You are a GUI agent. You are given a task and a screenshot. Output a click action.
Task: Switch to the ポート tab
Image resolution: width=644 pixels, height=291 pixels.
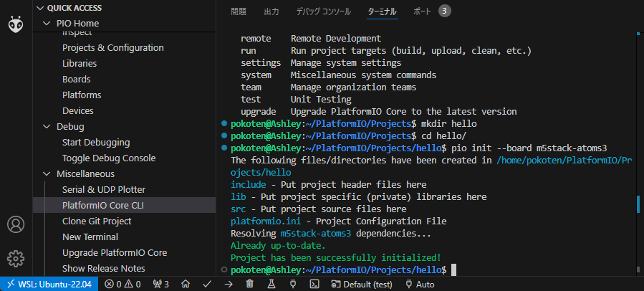coord(422,11)
